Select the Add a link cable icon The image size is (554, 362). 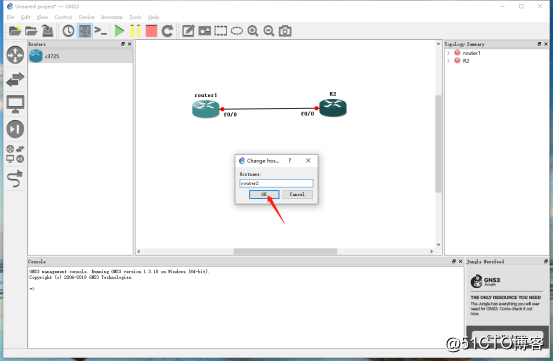15,179
